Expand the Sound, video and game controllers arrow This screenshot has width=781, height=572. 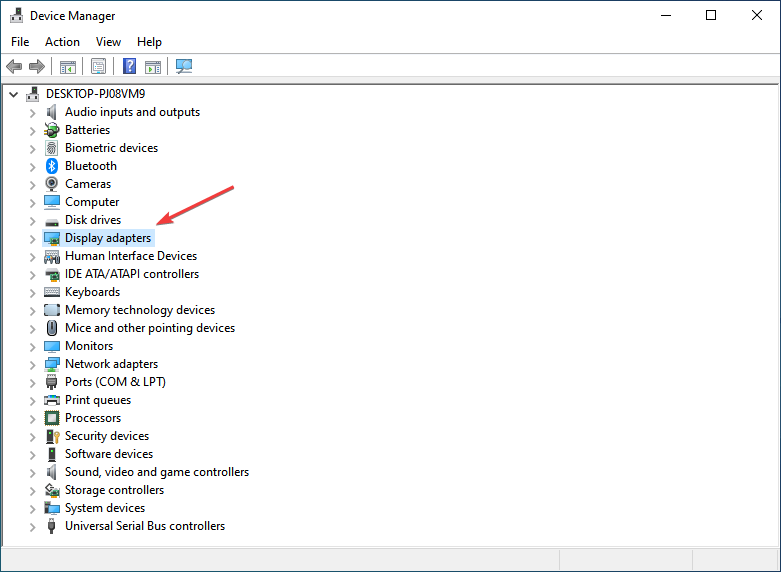[32, 473]
